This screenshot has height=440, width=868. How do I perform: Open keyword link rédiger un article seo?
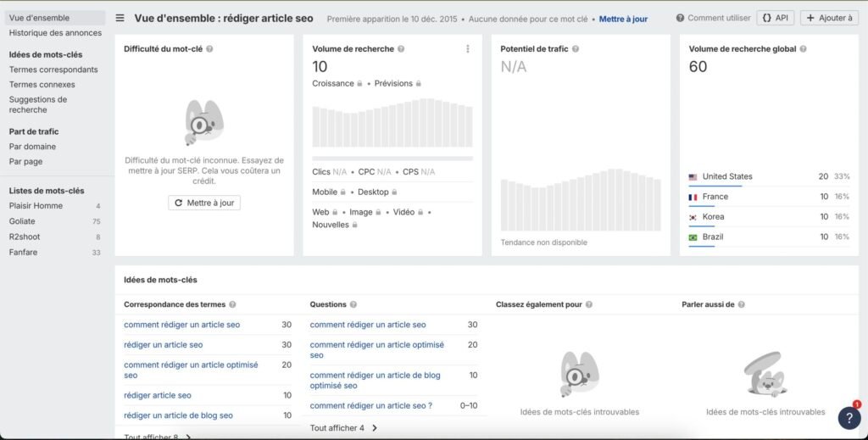163,345
